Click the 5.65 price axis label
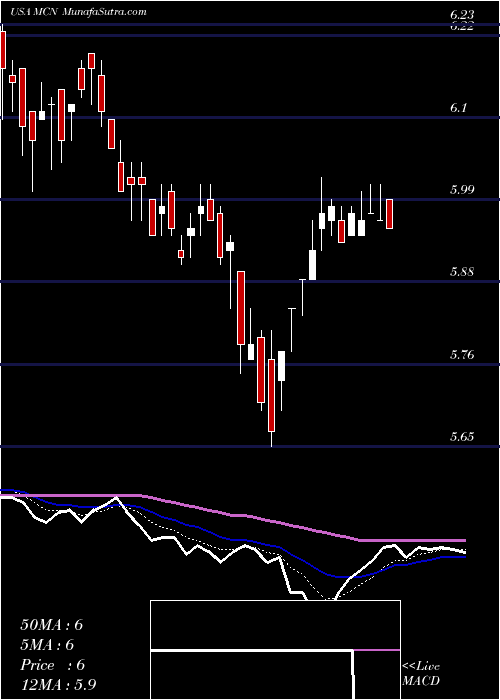500x700 pixels. pos(462,437)
